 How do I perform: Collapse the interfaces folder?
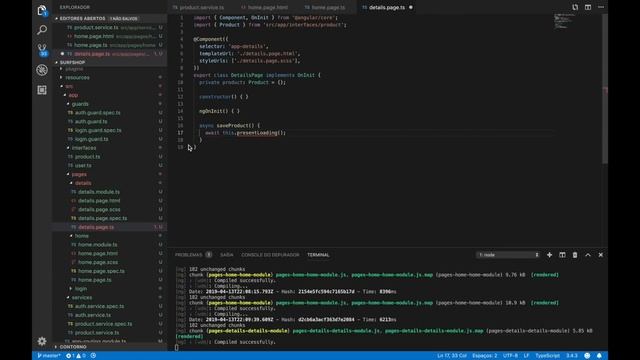84,148
